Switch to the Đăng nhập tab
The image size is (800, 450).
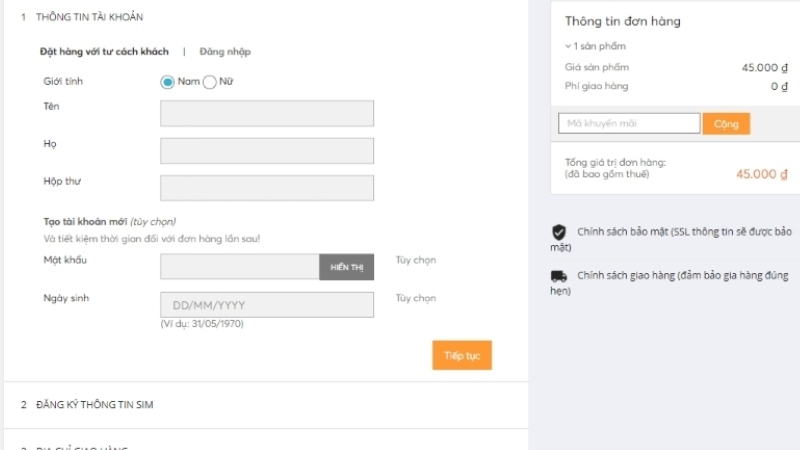225,51
